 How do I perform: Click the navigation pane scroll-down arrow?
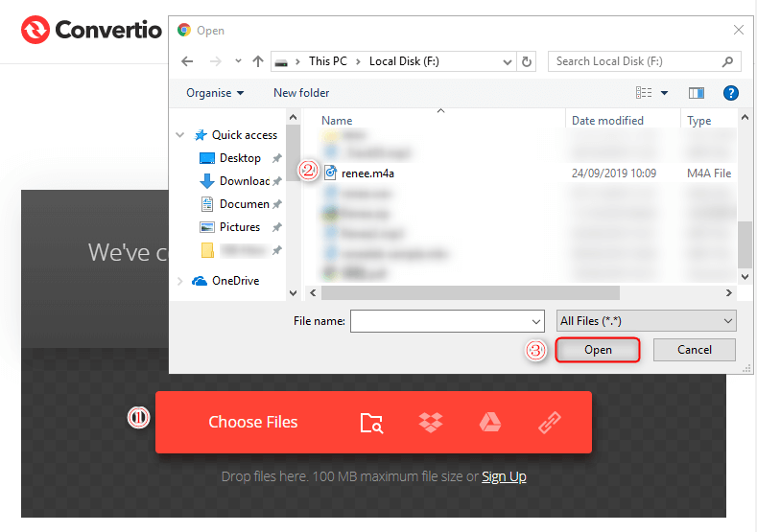pyautogui.click(x=293, y=292)
